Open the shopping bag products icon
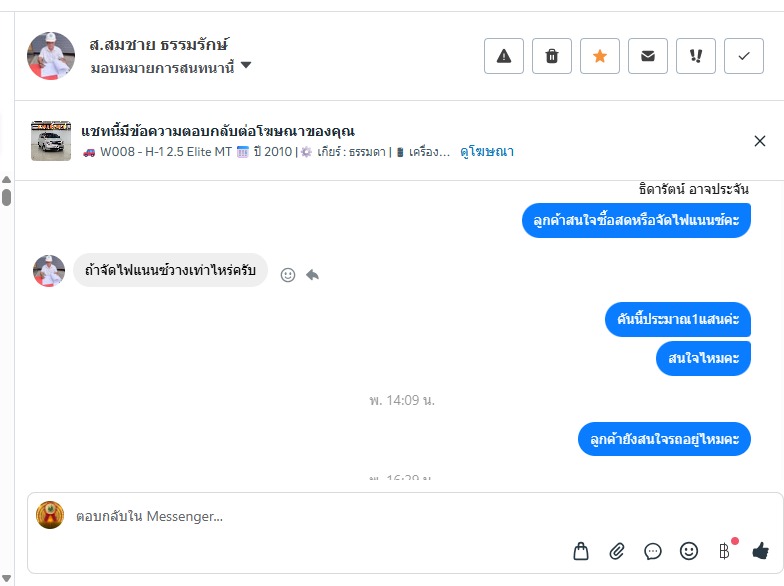 click(581, 550)
